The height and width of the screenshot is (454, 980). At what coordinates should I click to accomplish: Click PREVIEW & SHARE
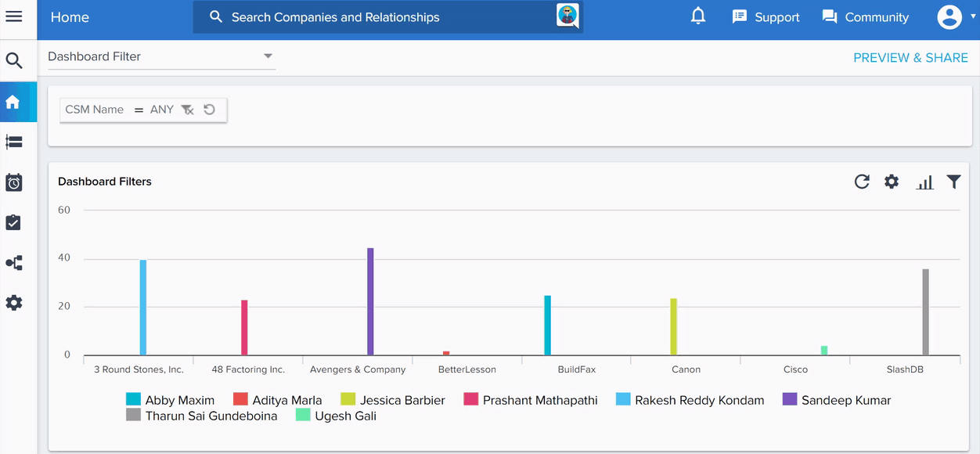(x=910, y=57)
